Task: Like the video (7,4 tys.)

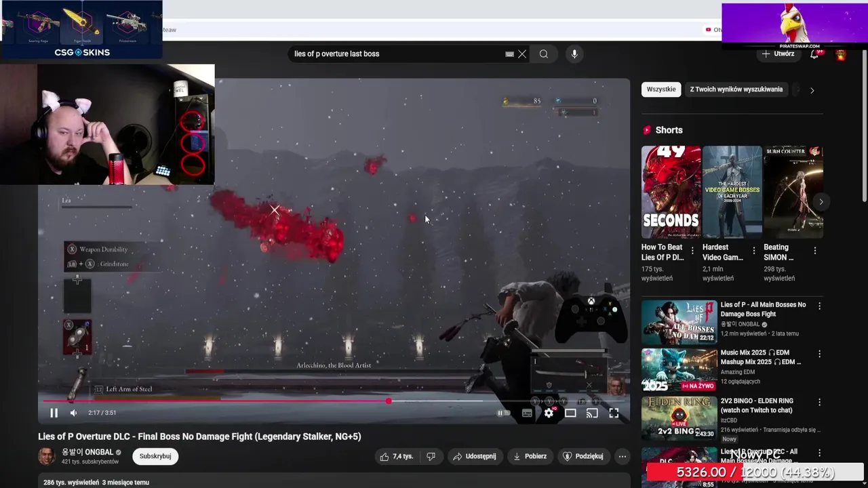Action: [x=397, y=456]
